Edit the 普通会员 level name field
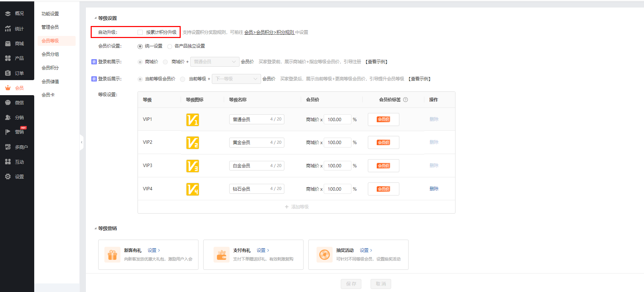The height and width of the screenshot is (292, 644). pyautogui.click(x=257, y=119)
